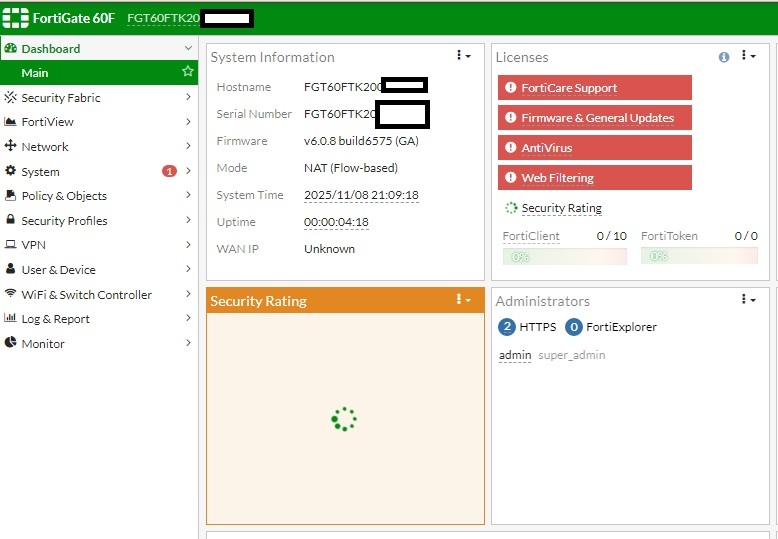Click the Dashboard gauge icon

[10, 48]
